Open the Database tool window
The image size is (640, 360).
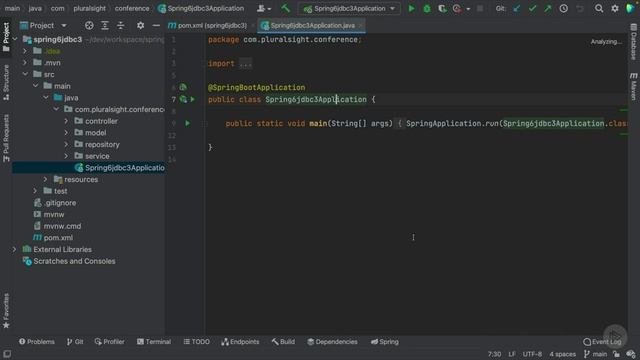coord(633,42)
